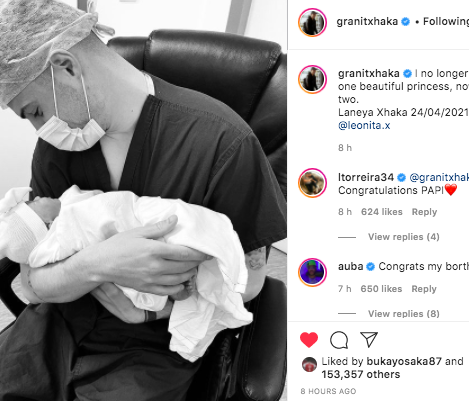469x401 pixels.
Task: Share post via paper plane icon
Action: [369, 339]
